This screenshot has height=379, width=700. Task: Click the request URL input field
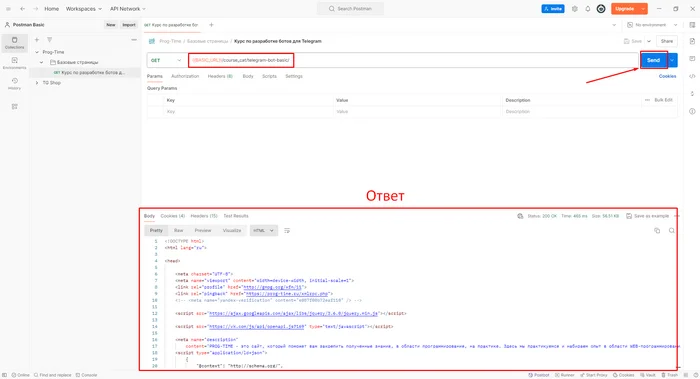pyautogui.click(x=413, y=60)
